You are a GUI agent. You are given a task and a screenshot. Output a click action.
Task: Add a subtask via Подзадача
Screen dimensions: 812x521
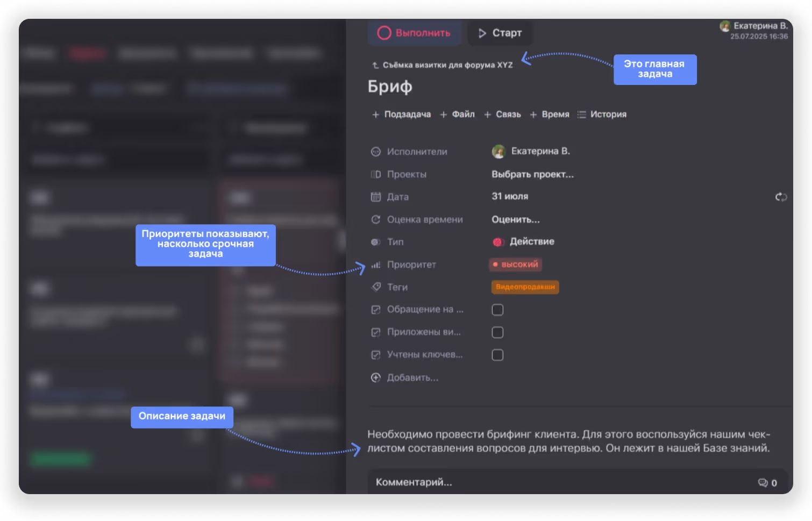pos(402,115)
